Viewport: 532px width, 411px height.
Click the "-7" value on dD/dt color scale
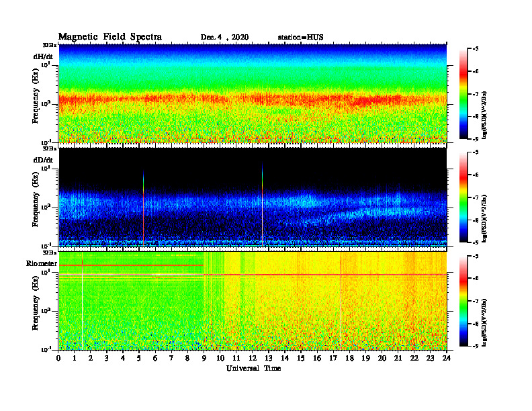(476, 197)
